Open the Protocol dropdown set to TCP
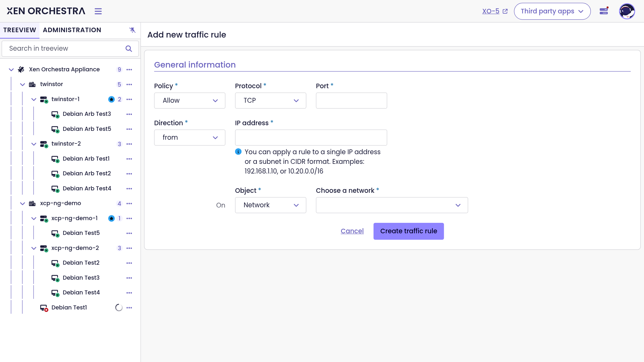 [x=270, y=101]
